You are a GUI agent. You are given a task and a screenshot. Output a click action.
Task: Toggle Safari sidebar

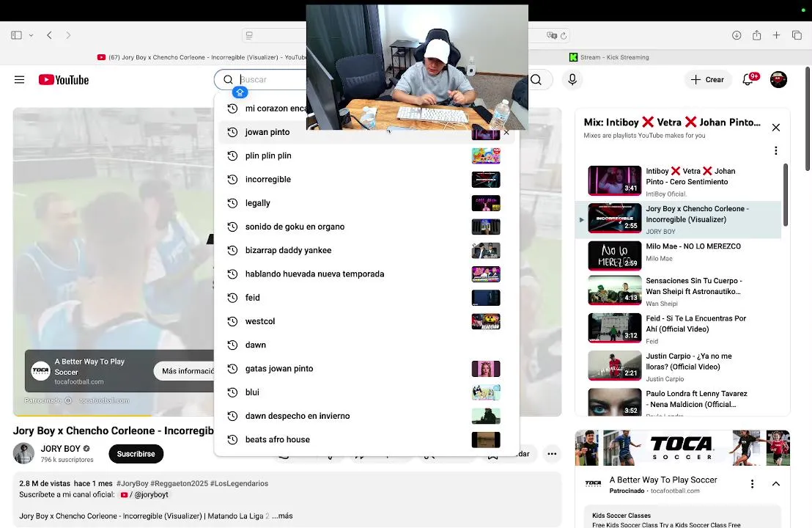coord(17,35)
